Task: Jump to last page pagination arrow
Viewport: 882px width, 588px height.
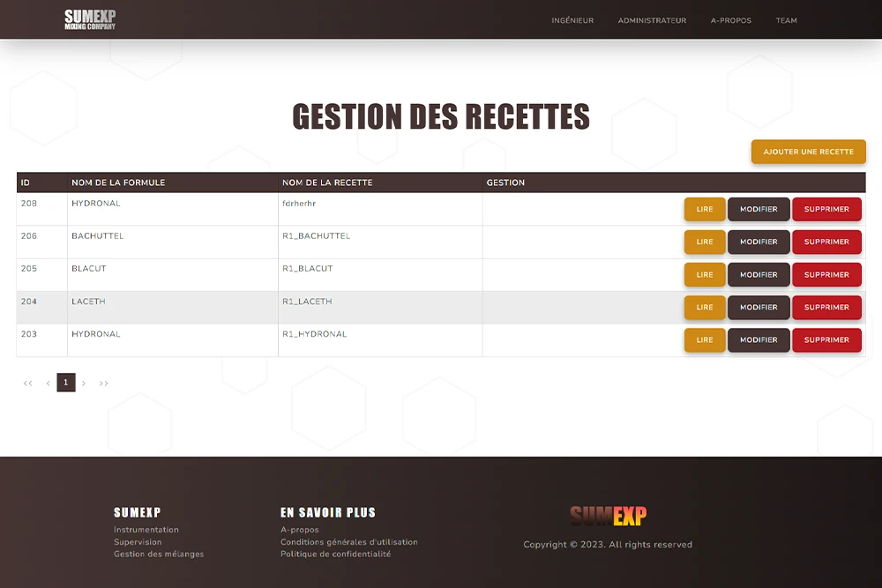Action: tap(104, 383)
